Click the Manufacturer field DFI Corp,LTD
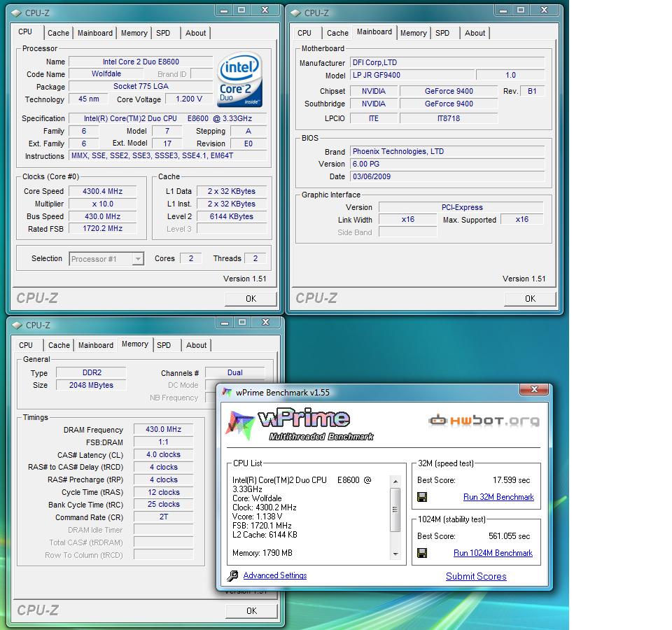The image size is (672, 630). [447, 62]
